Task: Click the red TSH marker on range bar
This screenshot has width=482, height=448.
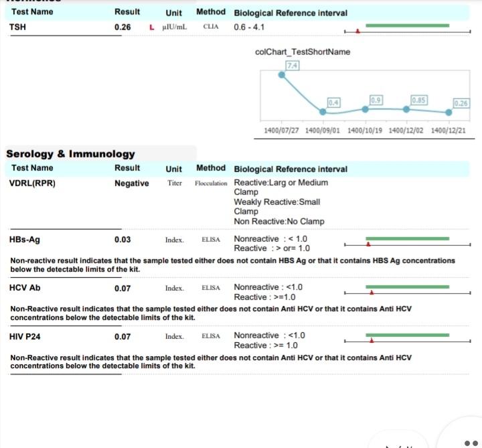Action: (357, 31)
